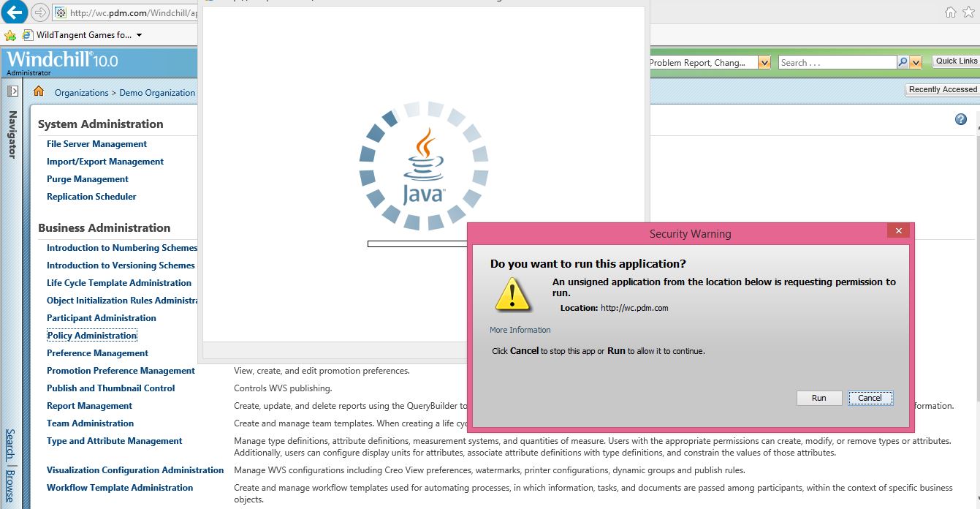The height and width of the screenshot is (509, 980).
Task: Open Preference Management
Action: coord(98,353)
